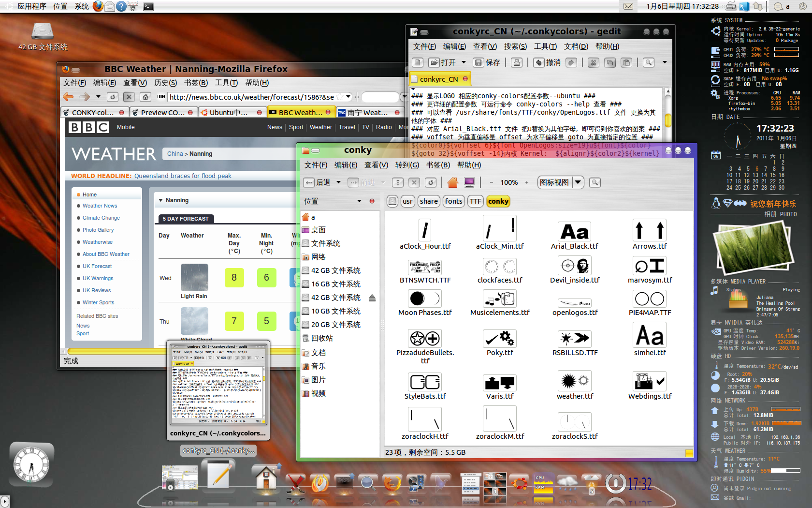Click fonts path button in file manager
Viewport: 812px width, 508px height.
(453, 201)
